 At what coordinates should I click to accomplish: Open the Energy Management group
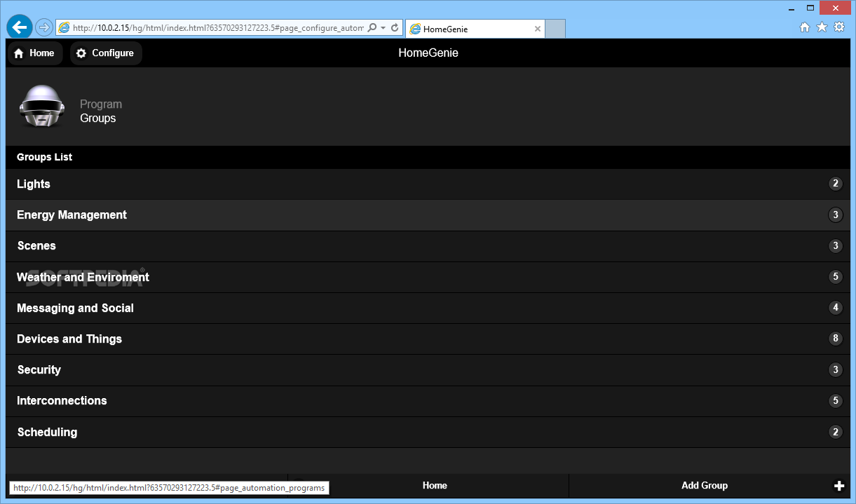click(x=428, y=215)
